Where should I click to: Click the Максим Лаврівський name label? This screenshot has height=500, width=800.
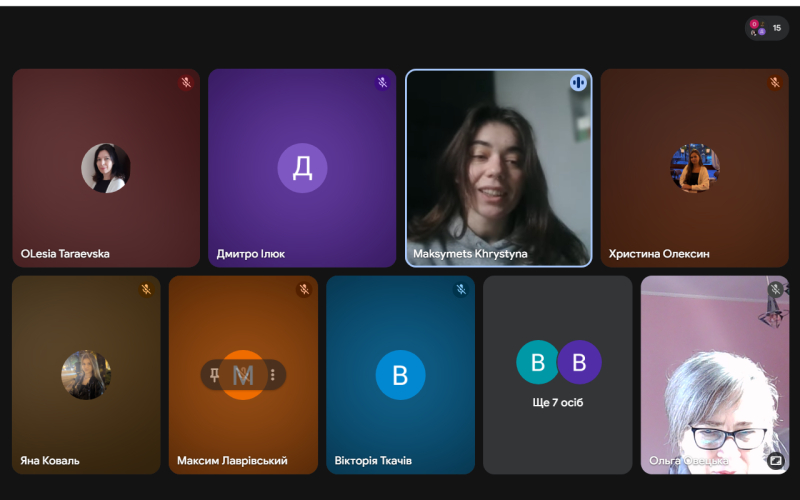(x=232, y=461)
